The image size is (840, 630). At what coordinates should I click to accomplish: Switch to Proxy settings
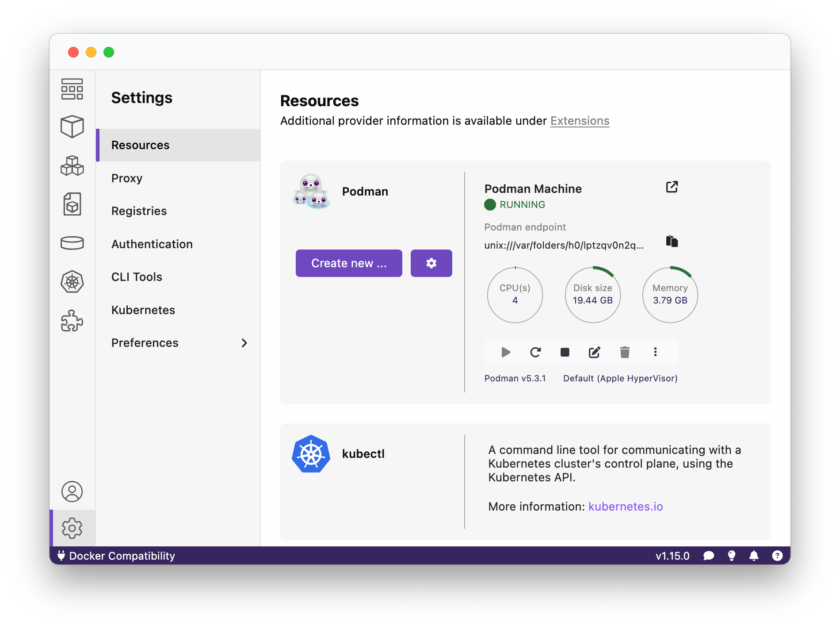tap(127, 178)
